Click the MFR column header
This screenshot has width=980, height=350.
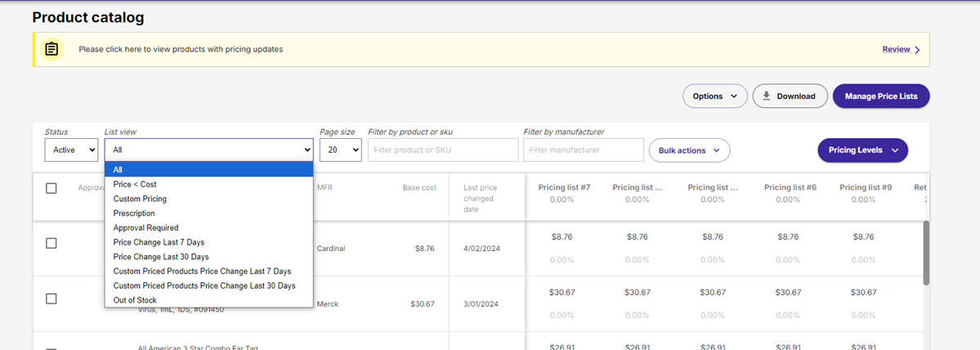[x=324, y=187]
